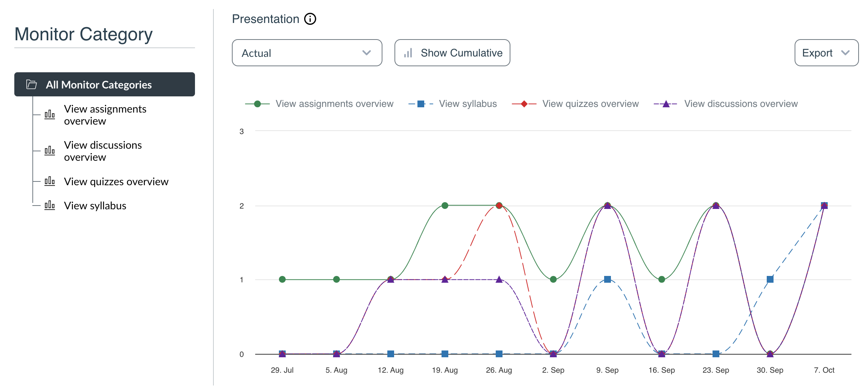
Task: Click the Presentation info icon
Action: [x=310, y=19]
